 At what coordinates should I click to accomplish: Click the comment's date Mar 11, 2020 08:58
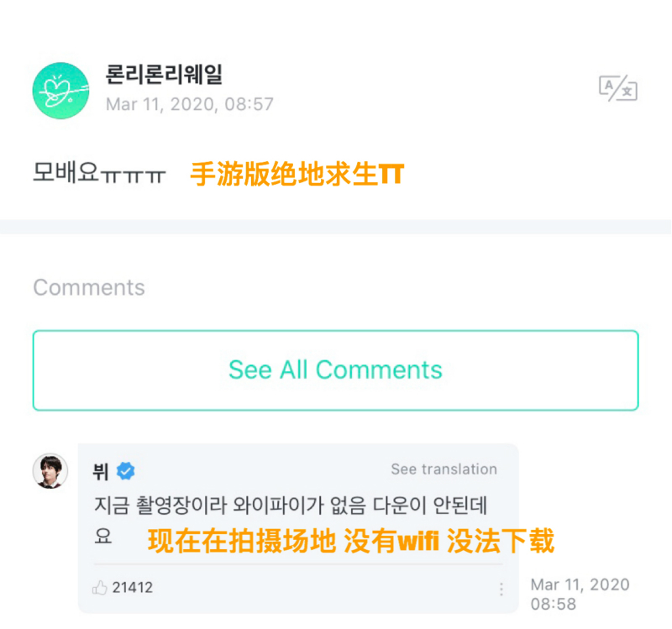pyautogui.click(x=580, y=595)
